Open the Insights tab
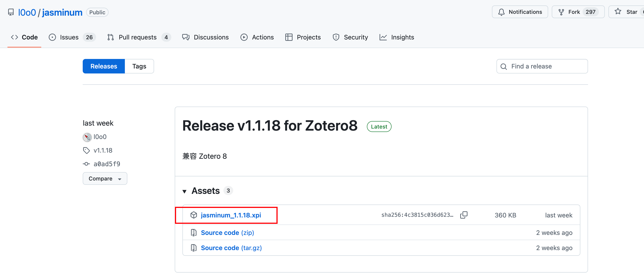Viewport: 644px width, 273px height. tap(397, 37)
